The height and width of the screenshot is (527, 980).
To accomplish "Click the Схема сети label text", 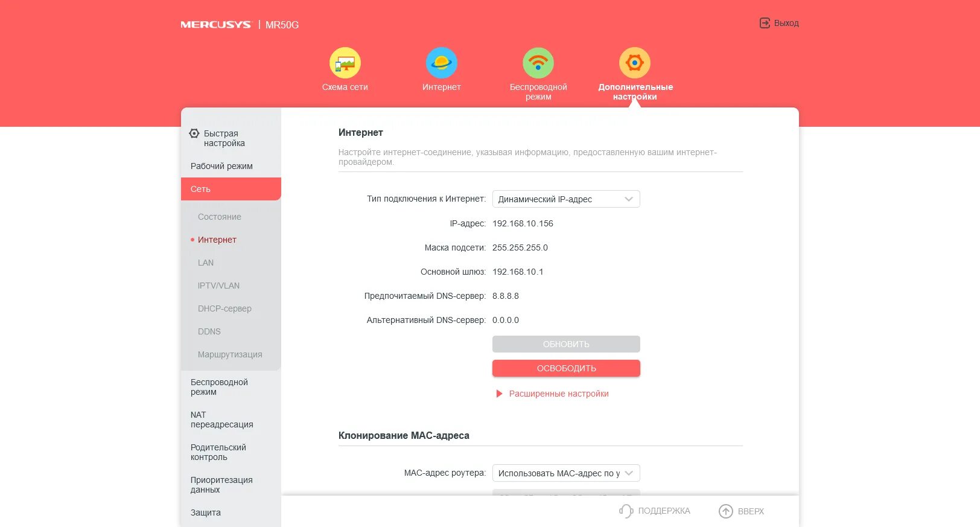I will pos(345,87).
